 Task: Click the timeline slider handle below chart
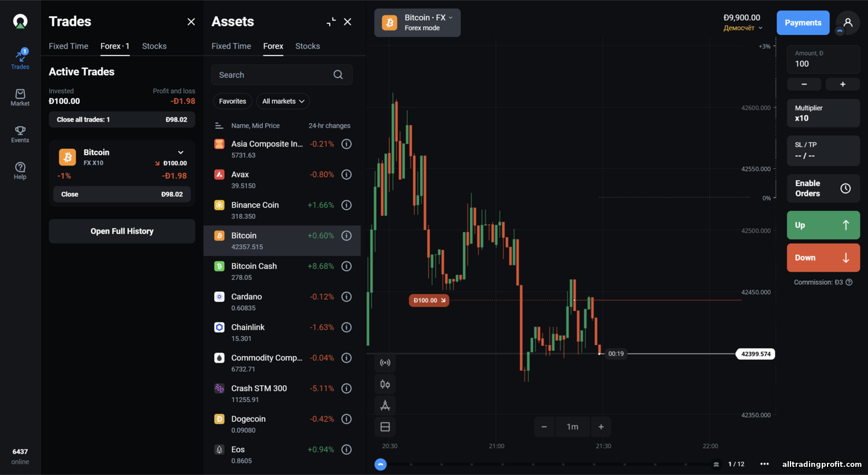[380, 464]
